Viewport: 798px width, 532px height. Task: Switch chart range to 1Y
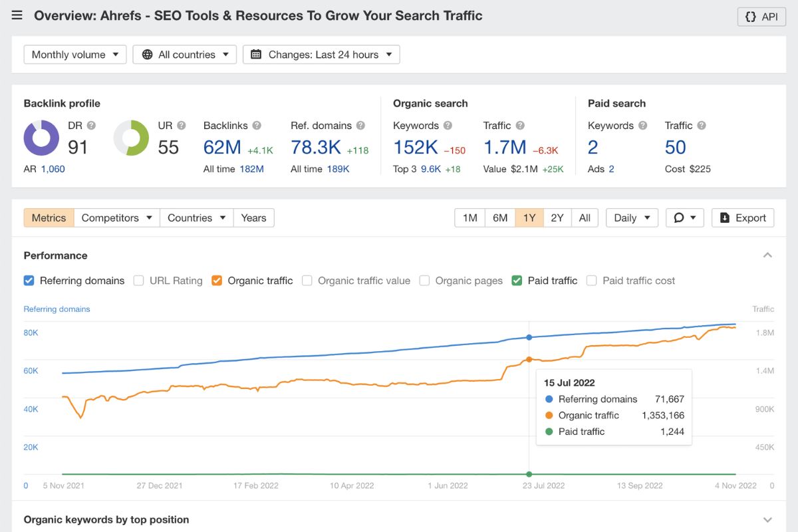[x=529, y=217]
